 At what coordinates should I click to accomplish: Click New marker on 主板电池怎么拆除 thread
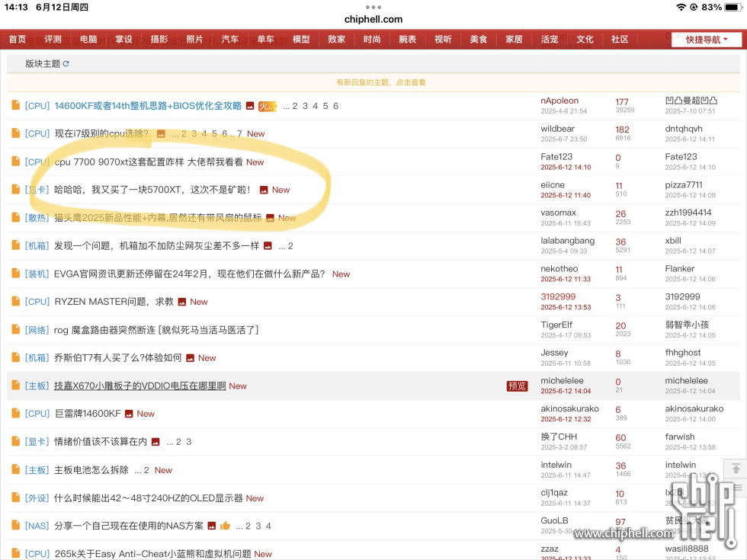click(x=163, y=470)
